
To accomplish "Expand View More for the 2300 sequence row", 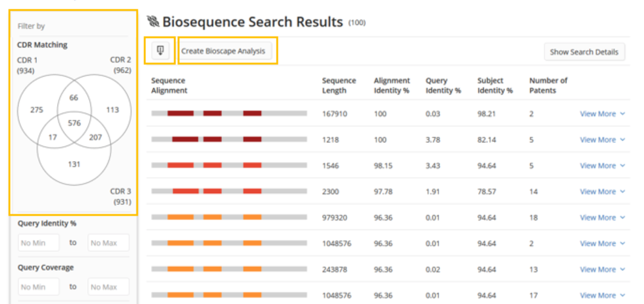I will [x=601, y=192].
